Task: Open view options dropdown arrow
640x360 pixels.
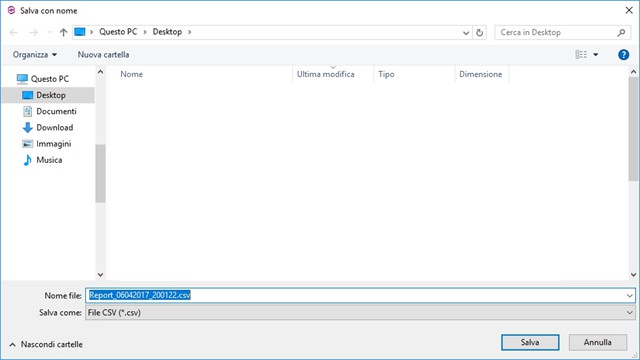Action: point(596,55)
